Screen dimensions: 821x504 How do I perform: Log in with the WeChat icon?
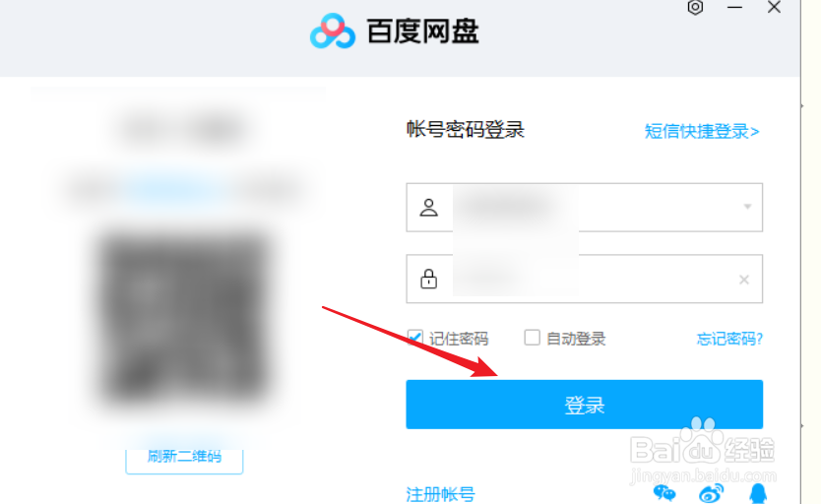click(664, 493)
